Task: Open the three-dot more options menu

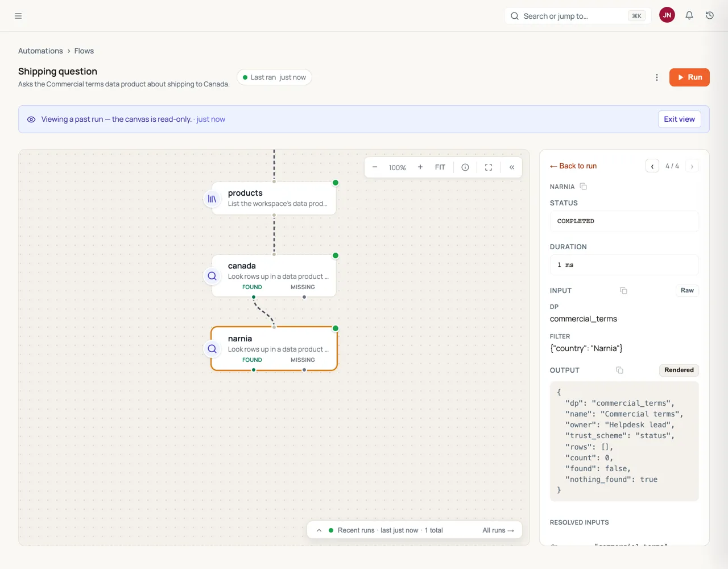Action: (657, 77)
